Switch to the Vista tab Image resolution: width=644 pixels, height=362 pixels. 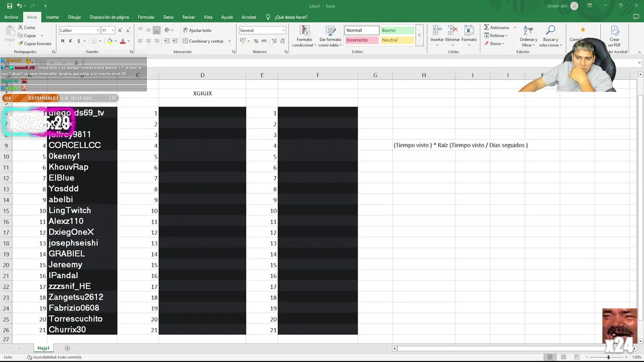pyautogui.click(x=208, y=17)
